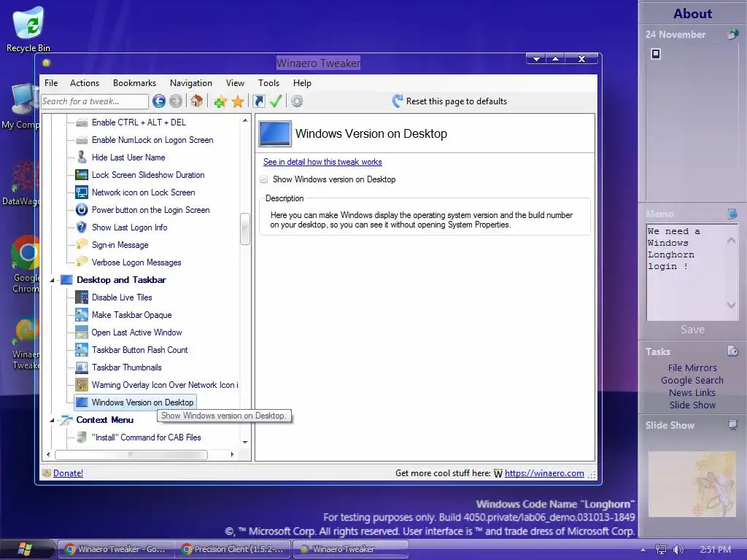Collapse the Context Menu tree node
The height and width of the screenshot is (560, 747).
pos(53,420)
